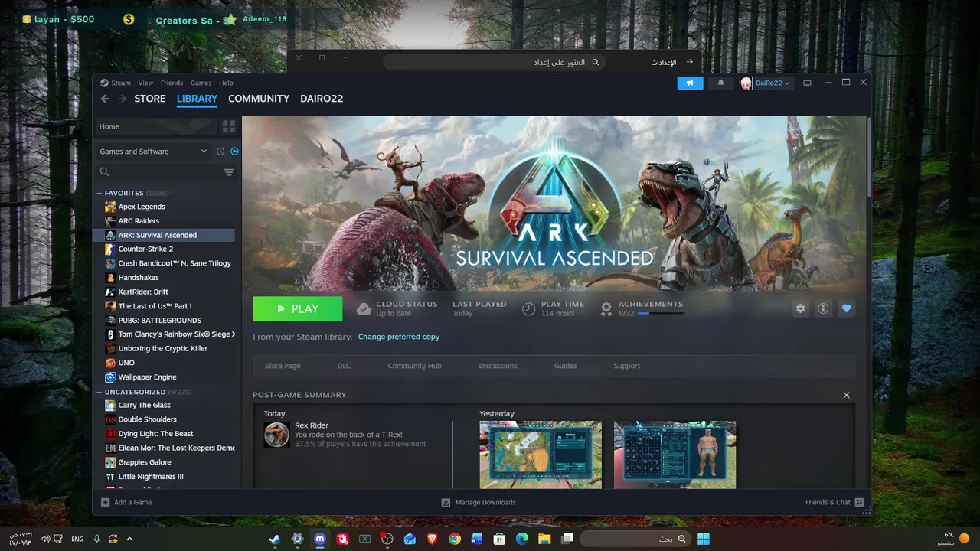The height and width of the screenshot is (551, 980).
Task: Switch to the COMMUNITY tab
Action: (x=259, y=99)
